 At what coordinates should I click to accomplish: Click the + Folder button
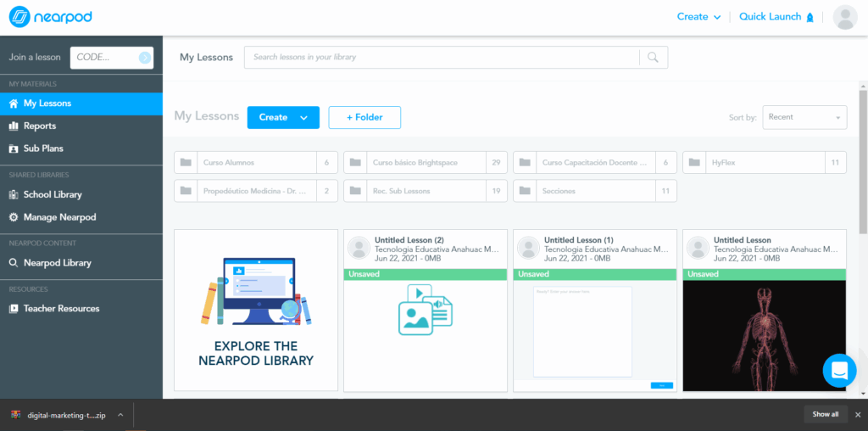tap(364, 117)
